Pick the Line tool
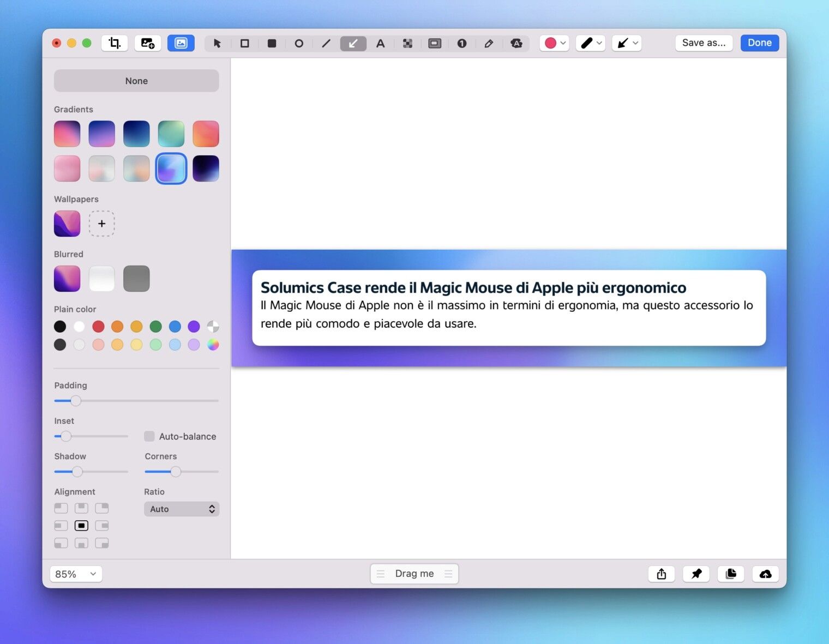The image size is (829, 644). (x=326, y=43)
